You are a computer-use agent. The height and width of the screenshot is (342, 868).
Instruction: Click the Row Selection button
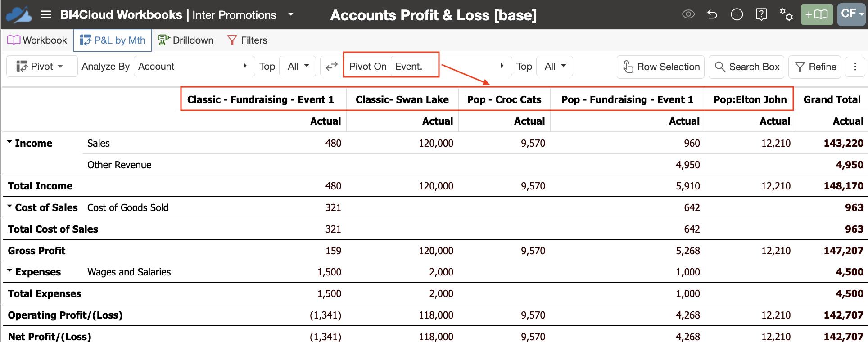(660, 67)
